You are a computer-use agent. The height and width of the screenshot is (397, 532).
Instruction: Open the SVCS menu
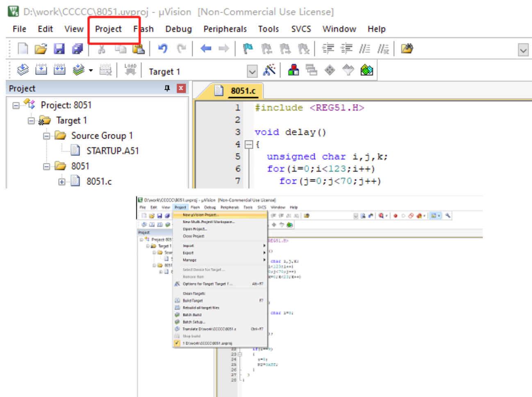[301, 29]
